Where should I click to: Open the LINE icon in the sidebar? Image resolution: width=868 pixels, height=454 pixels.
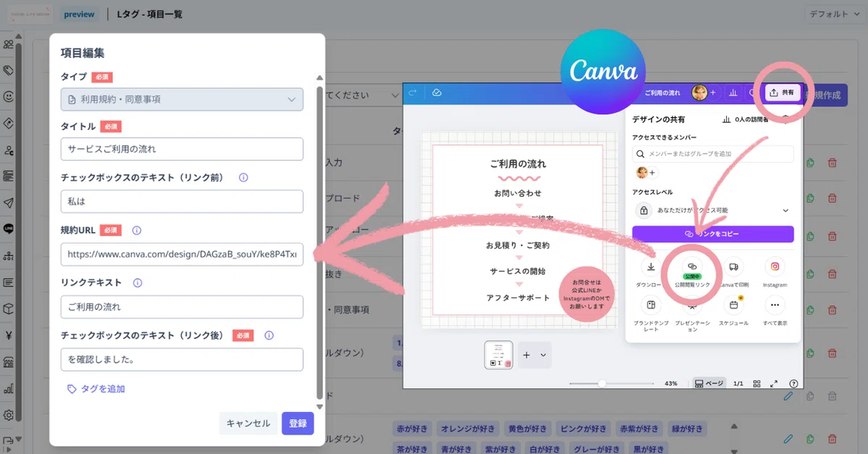click(9, 228)
